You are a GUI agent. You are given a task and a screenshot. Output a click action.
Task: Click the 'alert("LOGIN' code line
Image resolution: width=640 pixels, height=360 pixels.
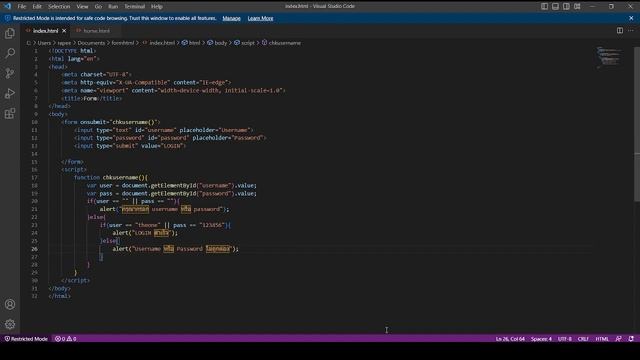[x=145, y=233]
